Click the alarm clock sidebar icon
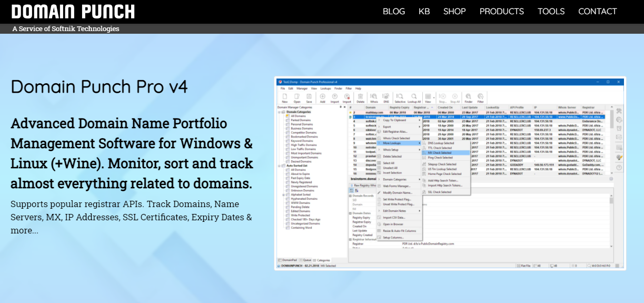The width and height of the screenshot is (644, 303). click(x=619, y=129)
